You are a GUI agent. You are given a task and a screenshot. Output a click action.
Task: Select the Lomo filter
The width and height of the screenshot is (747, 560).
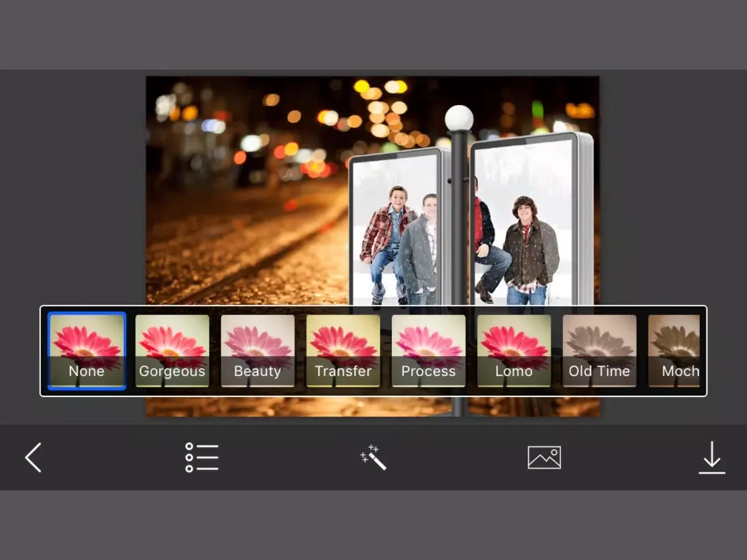(x=514, y=351)
